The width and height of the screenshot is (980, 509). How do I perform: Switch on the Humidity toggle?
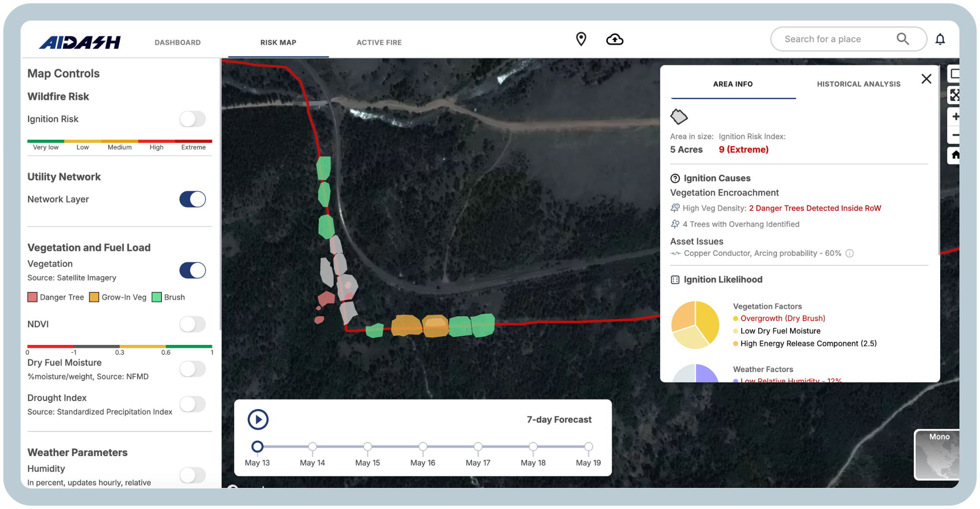(193, 475)
